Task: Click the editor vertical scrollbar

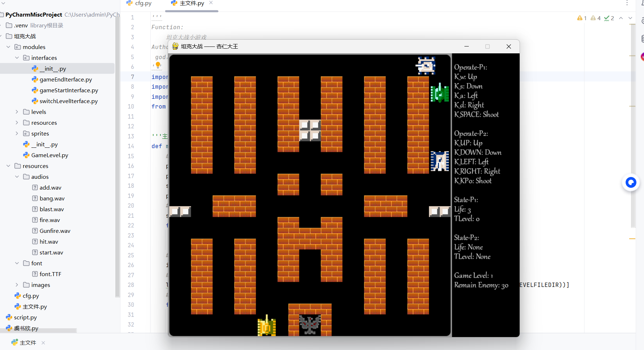Action: tap(633, 126)
